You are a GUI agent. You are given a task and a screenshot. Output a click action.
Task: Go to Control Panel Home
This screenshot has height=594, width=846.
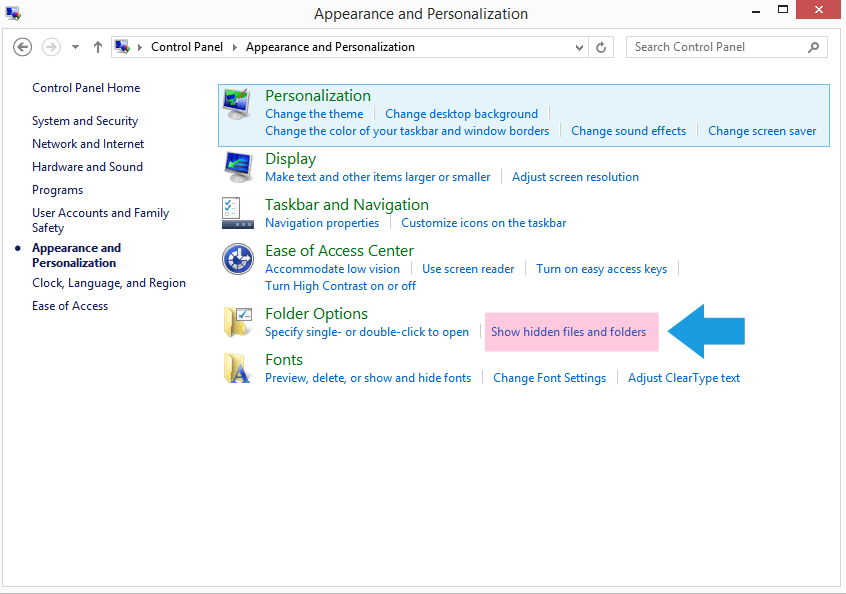[86, 88]
